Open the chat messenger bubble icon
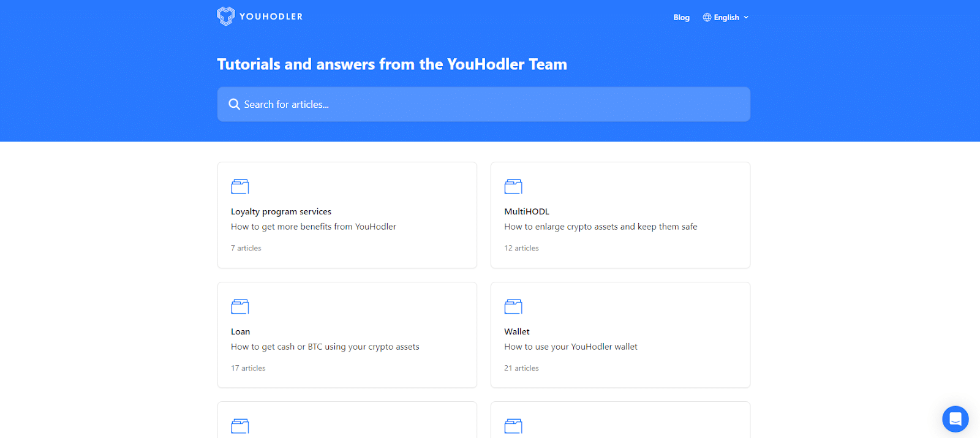The image size is (980, 438). [x=955, y=419]
